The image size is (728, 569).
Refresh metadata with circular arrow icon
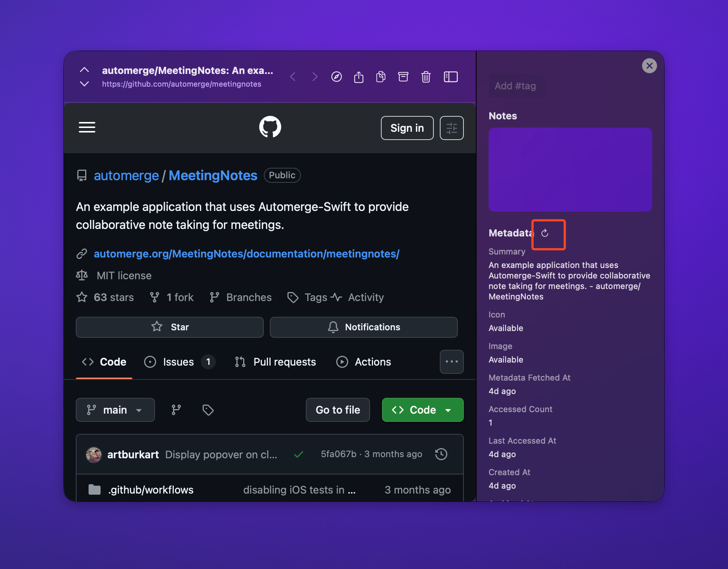pyautogui.click(x=545, y=233)
